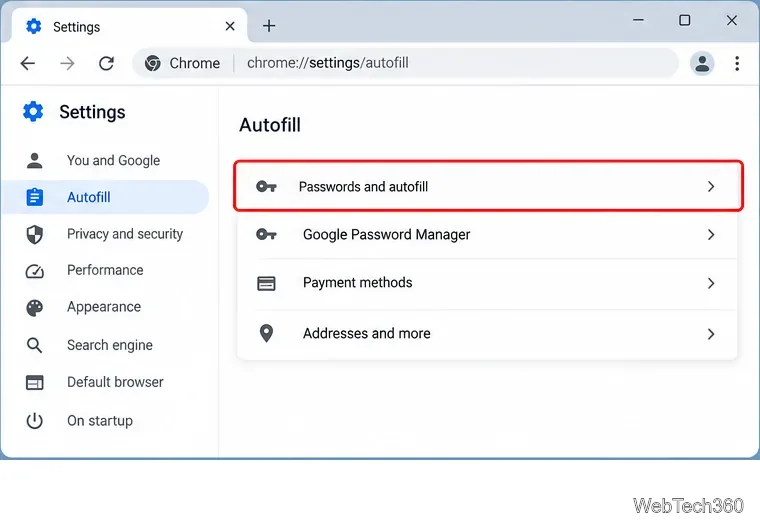Expand Addresses and more chevron
760x532 pixels.
tap(711, 334)
